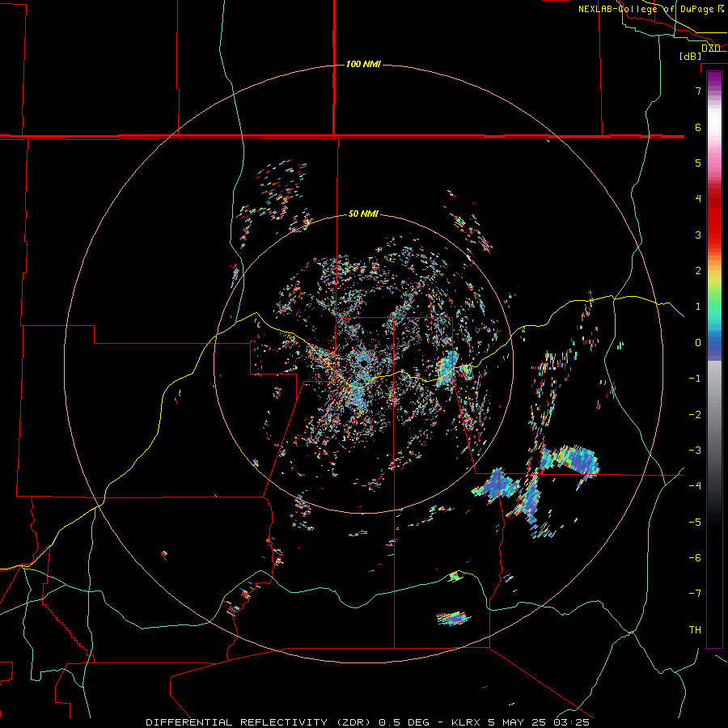Click the -2 value on the color scale
This screenshot has height=728, width=728.
(x=695, y=415)
